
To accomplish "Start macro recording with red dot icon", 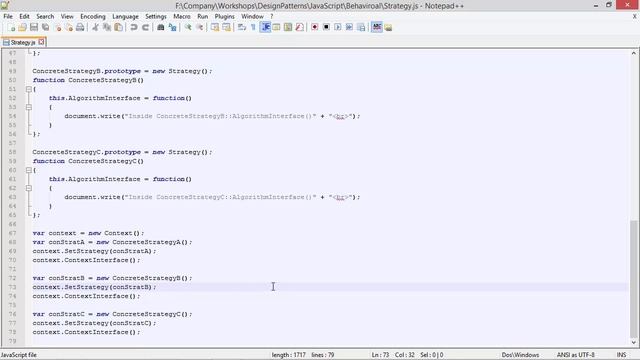I will 314,27.
